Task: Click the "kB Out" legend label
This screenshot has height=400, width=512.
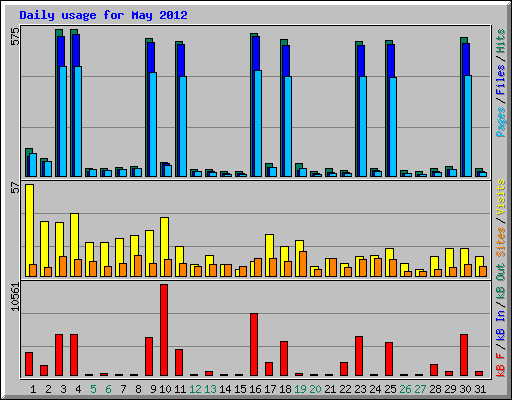Action: tap(501, 281)
